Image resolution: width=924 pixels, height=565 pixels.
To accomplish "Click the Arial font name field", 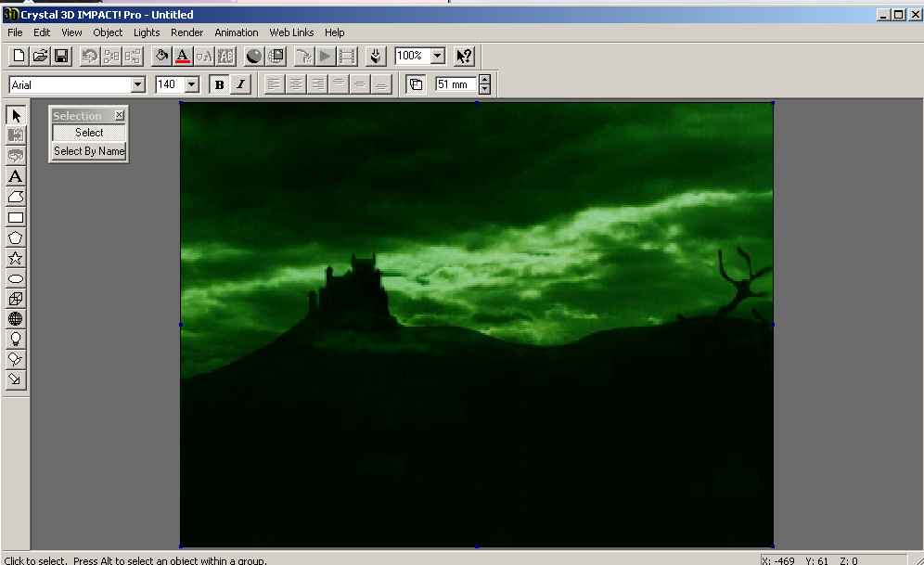I will click(x=71, y=84).
